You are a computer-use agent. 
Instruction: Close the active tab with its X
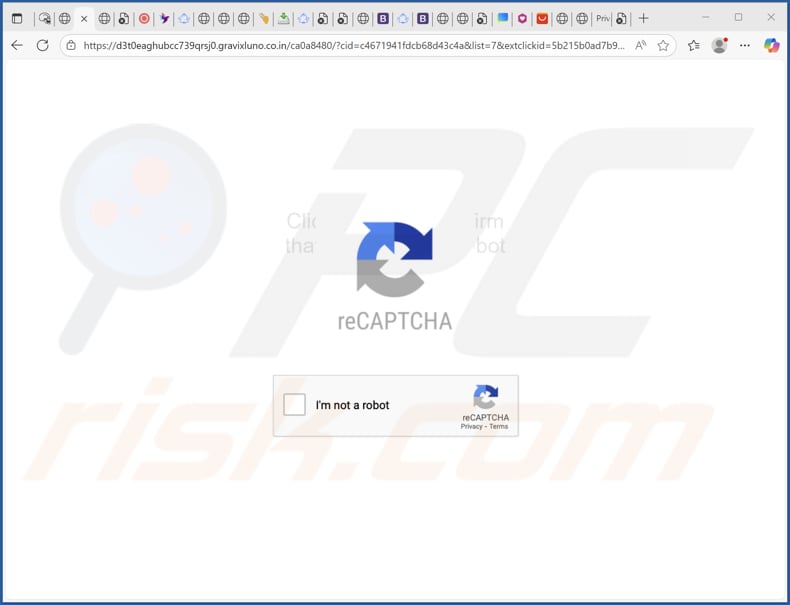coord(84,19)
